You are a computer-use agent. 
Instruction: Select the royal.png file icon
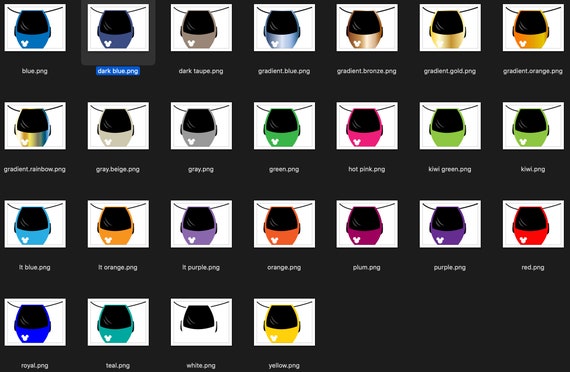tap(35, 322)
